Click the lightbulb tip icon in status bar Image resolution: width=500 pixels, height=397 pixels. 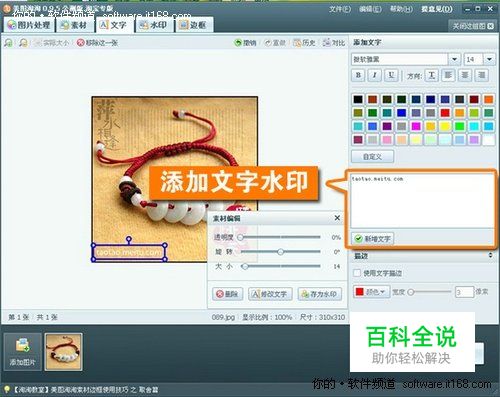coord(6,389)
